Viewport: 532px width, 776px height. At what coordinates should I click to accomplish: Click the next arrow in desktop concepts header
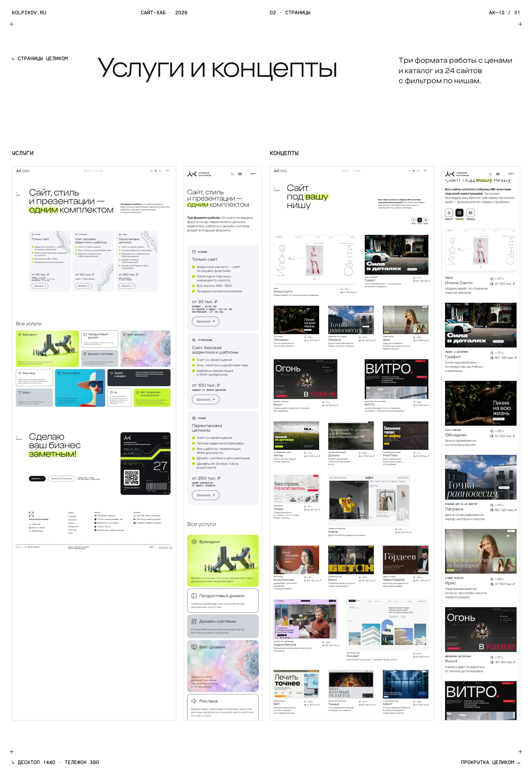pos(356,171)
